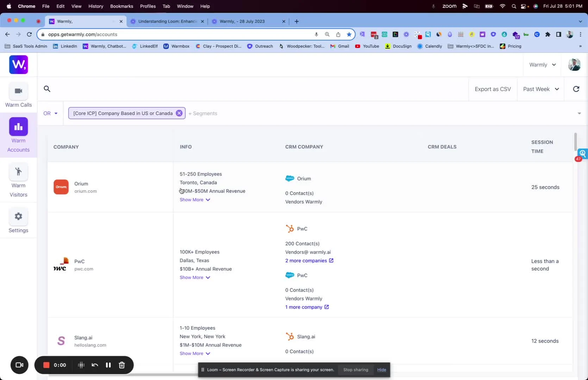Open Chrome's three-dot menu
The width and height of the screenshot is (588, 380).
pyautogui.click(x=581, y=34)
